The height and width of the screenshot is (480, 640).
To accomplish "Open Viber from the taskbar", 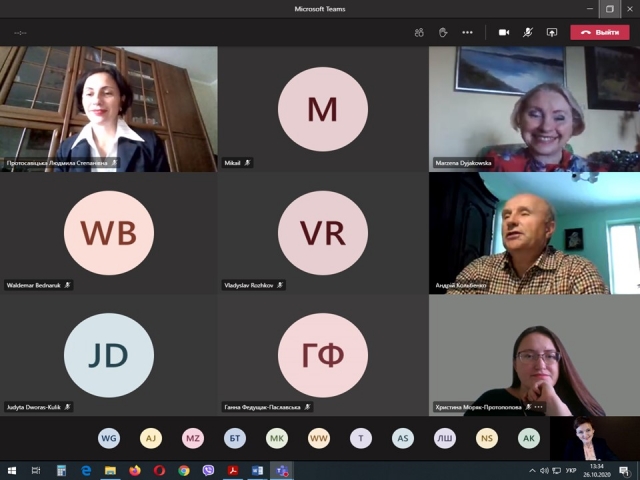I will coord(208,470).
